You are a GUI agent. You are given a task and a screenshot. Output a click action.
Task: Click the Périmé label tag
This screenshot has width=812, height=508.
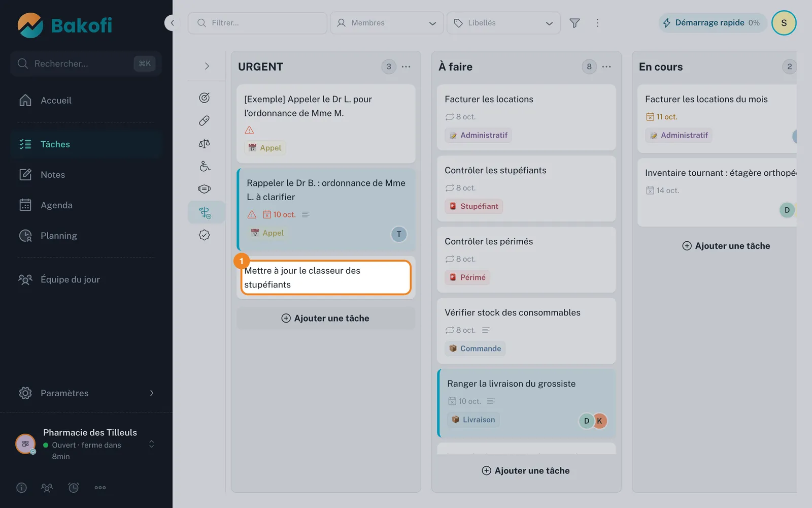coord(467,277)
